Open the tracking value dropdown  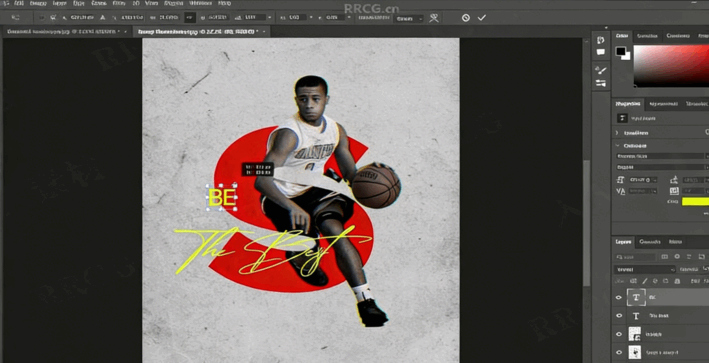pyautogui.click(x=655, y=191)
